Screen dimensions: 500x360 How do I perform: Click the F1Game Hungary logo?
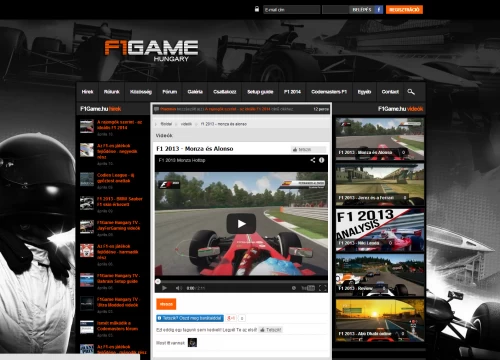tap(152, 50)
